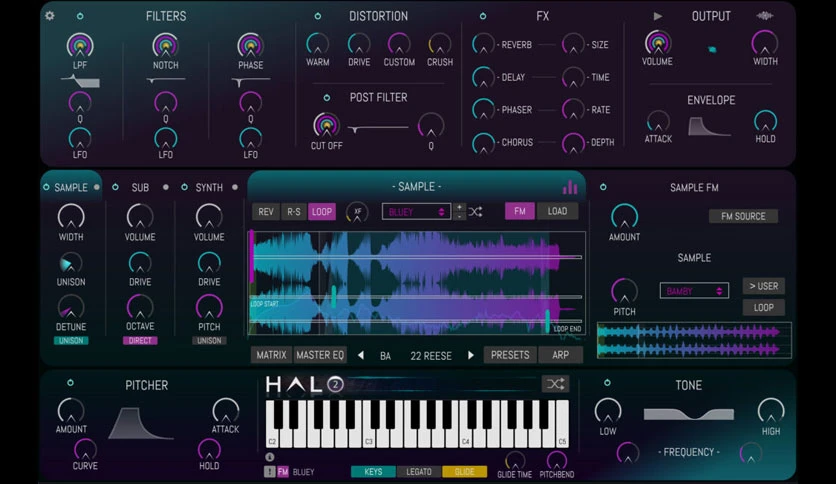The height and width of the screenshot is (484, 836).
Task: Toggle the Synth oscillator power button
Action: [184, 187]
